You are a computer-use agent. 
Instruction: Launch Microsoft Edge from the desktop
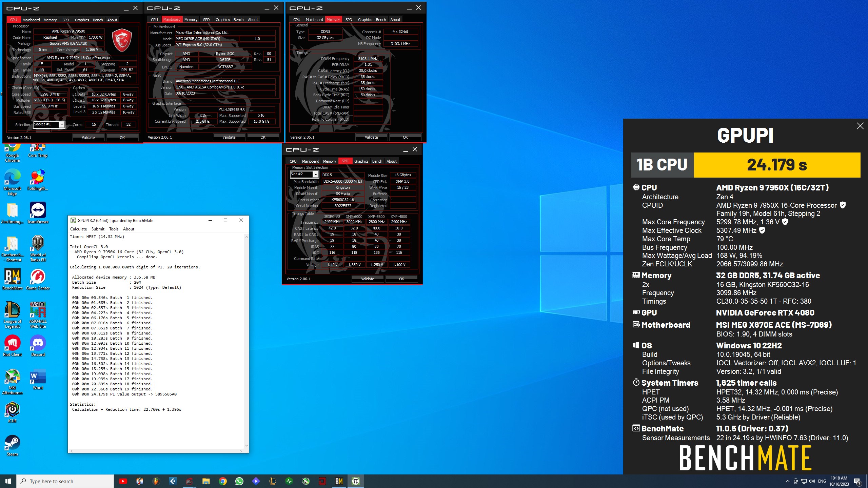12,183
